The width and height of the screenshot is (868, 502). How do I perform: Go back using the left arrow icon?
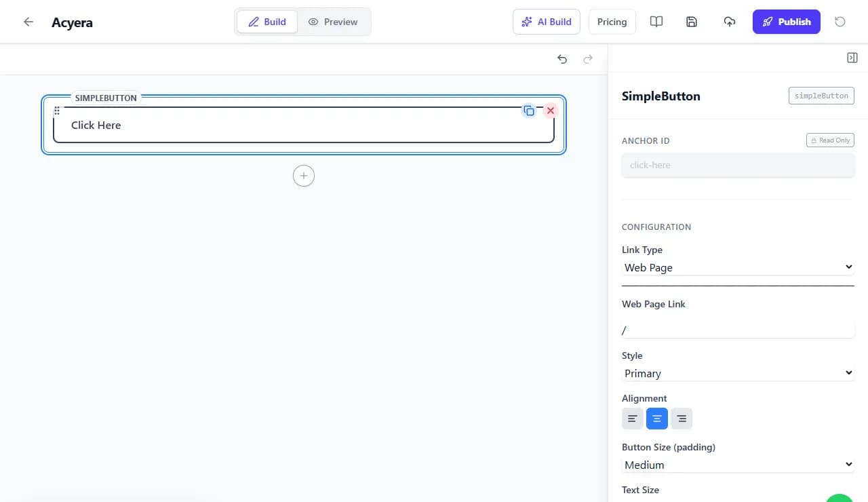pos(28,22)
